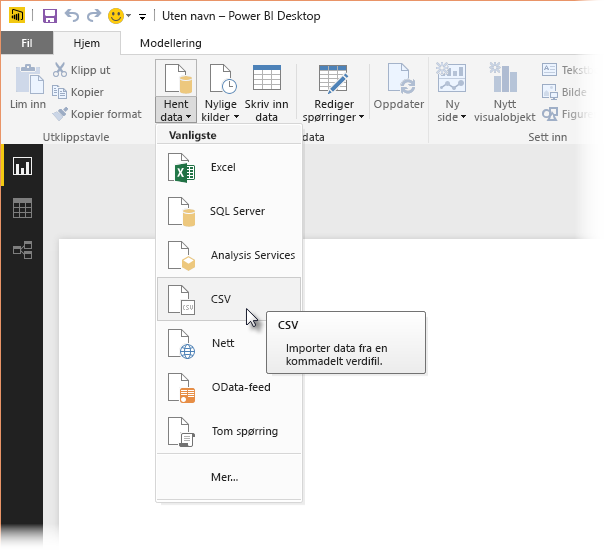The image size is (605, 551).
Task: Insert Figurer shapes
Action: (566, 114)
